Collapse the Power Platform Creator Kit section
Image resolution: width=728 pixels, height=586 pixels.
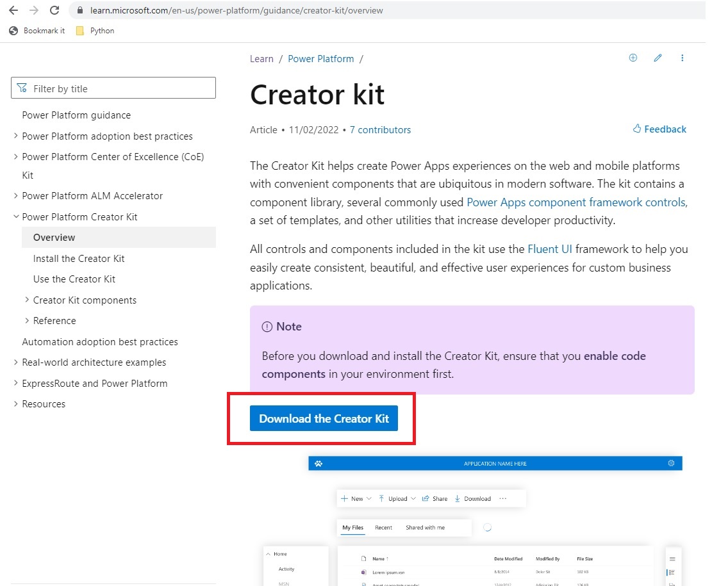[16, 217]
